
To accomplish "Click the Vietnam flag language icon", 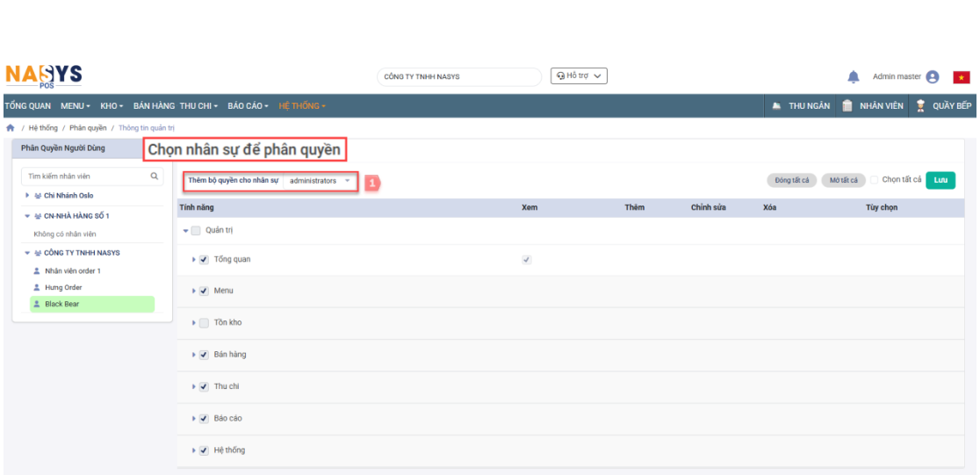I will [961, 77].
